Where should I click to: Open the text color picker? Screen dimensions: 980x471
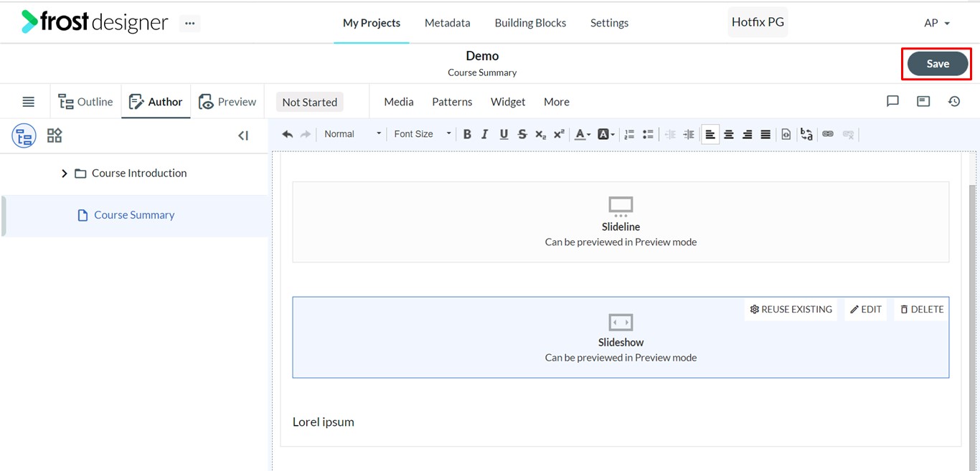click(x=583, y=134)
